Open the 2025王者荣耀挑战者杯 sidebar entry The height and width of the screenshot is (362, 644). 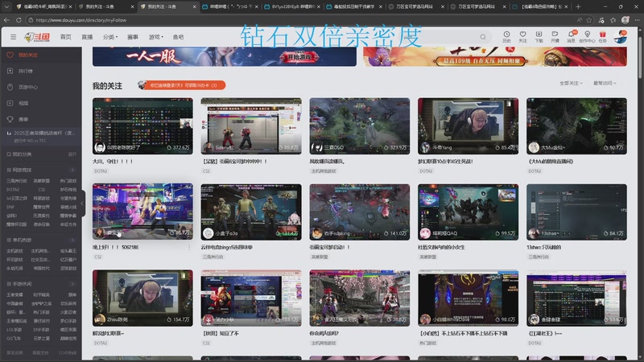click(x=41, y=136)
